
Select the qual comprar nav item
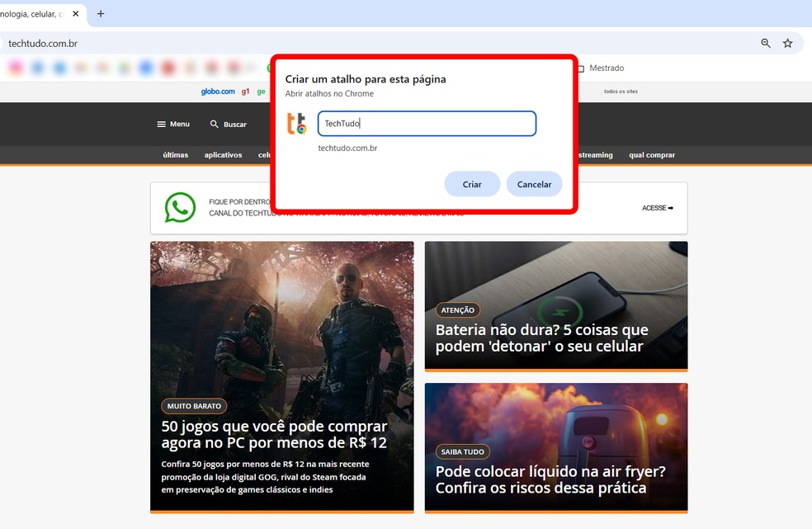[x=652, y=155]
